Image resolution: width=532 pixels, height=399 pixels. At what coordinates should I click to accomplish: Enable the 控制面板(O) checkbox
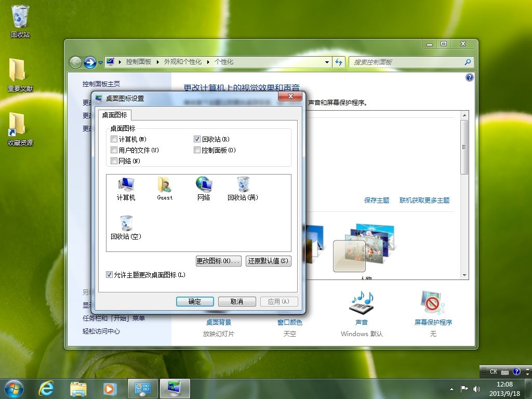[x=197, y=150]
